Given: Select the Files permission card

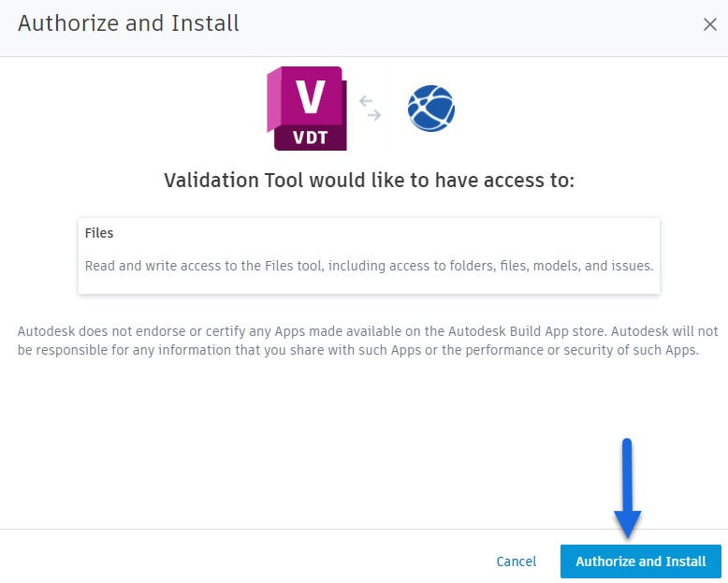Looking at the screenshot, I should pyautogui.click(x=369, y=255).
